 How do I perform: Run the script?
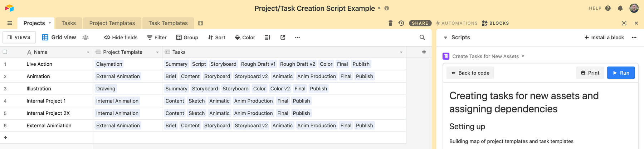pos(621,73)
